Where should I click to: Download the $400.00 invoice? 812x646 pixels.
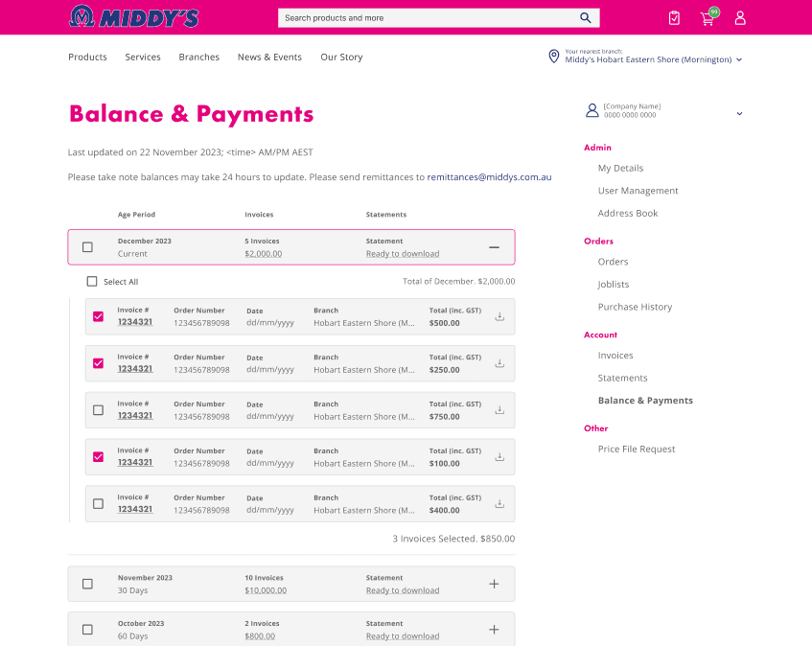point(499,503)
